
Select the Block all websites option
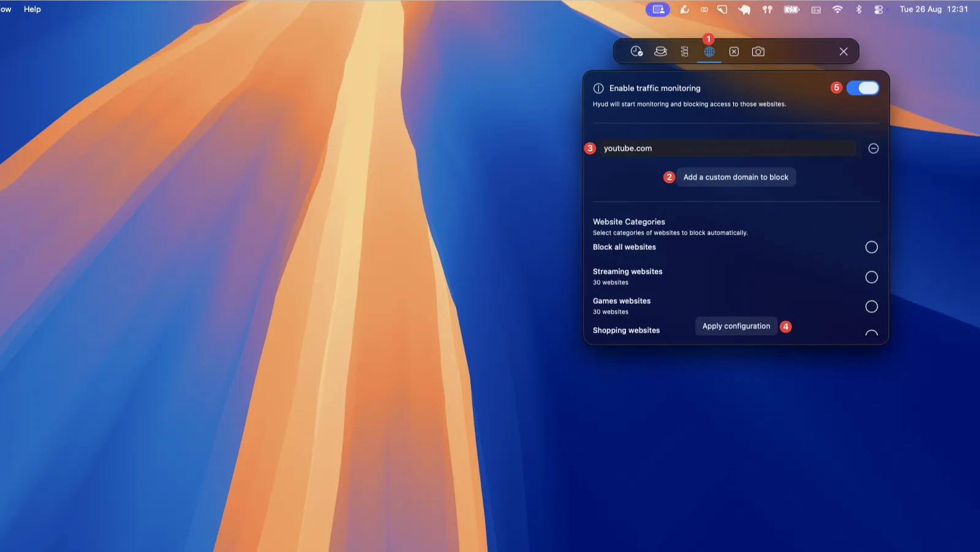[871, 247]
